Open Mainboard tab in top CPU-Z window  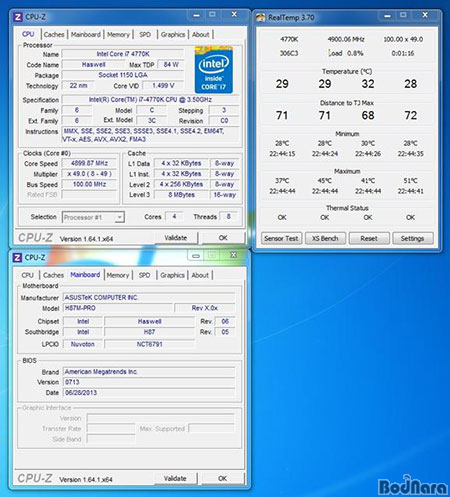coord(86,34)
